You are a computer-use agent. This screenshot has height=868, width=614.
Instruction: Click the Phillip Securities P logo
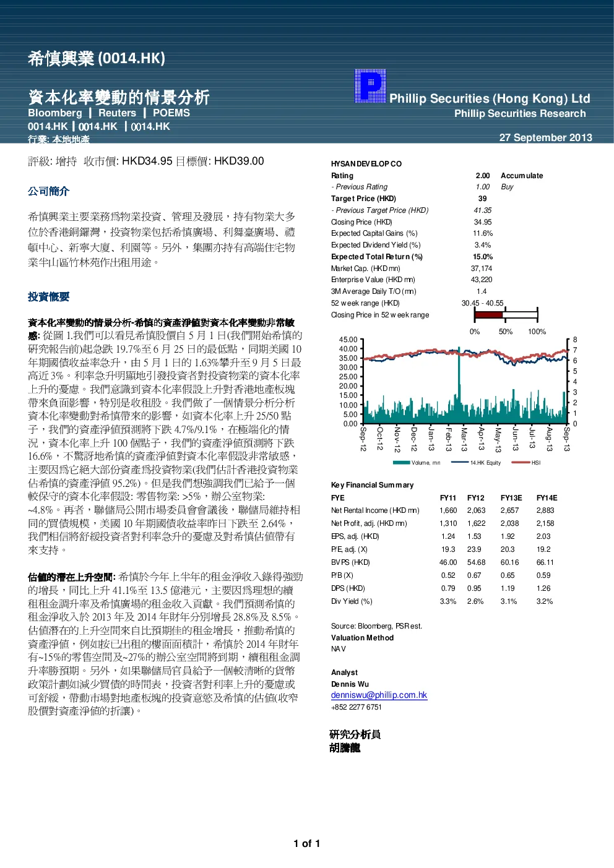click(370, 86)
